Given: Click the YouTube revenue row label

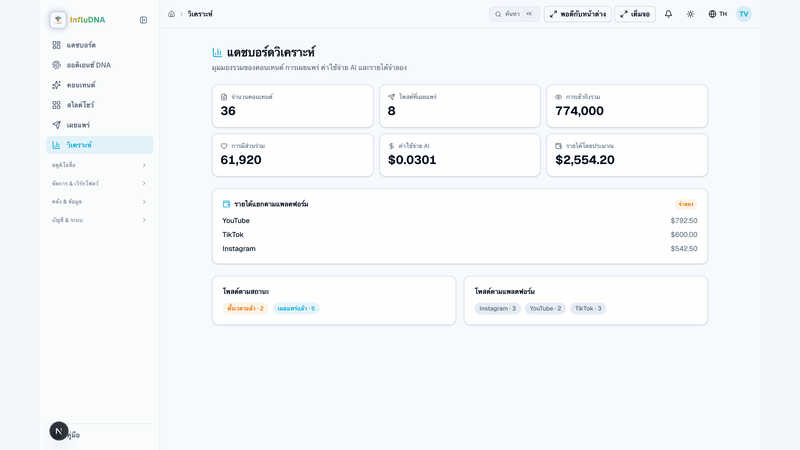Looking at the screenshot, I should point(236,220).
